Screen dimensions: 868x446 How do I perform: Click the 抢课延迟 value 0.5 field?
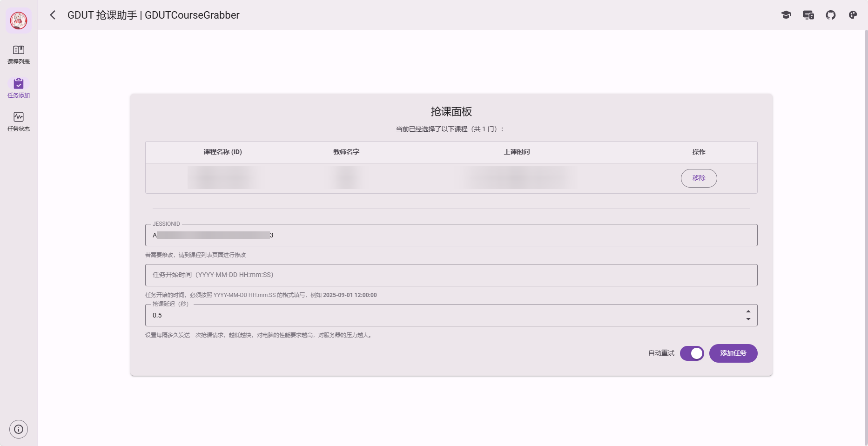click(442, 315)
